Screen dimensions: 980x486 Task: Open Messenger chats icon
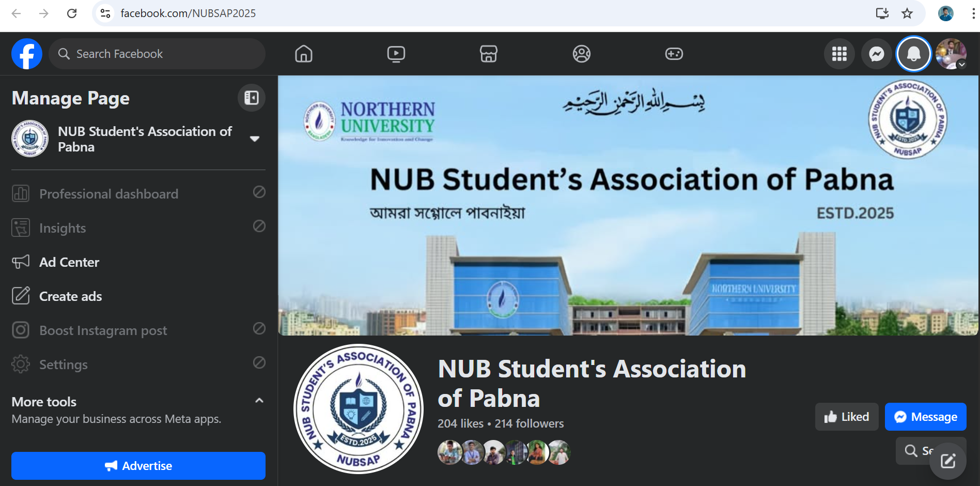pos(877,54)
